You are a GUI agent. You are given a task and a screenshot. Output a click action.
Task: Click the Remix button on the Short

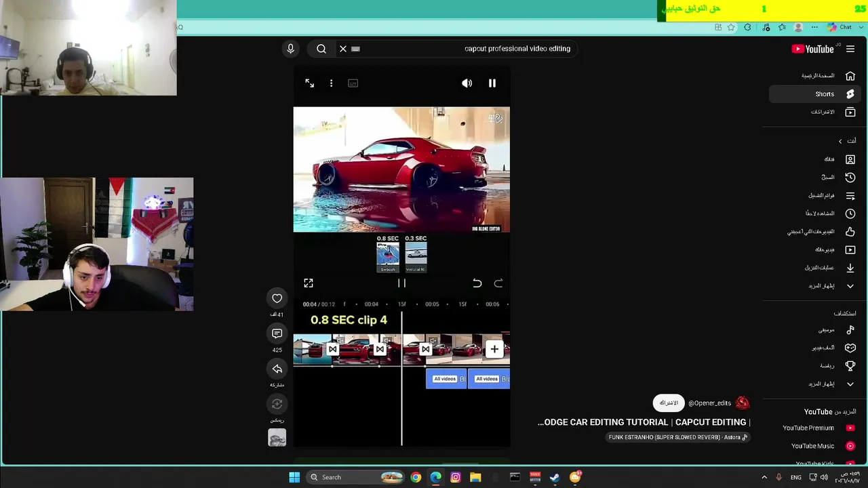pyautogui.click(x=277, y=404)
